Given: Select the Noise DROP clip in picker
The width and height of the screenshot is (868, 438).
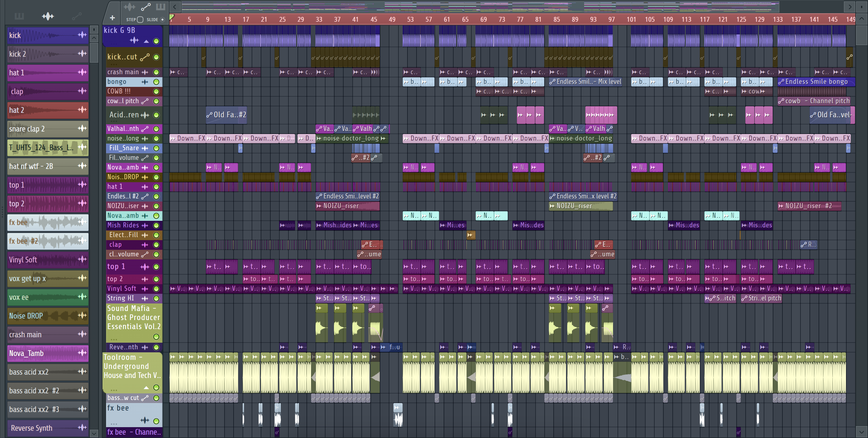Looking at the screenshot, I should [x=48, y=316].
